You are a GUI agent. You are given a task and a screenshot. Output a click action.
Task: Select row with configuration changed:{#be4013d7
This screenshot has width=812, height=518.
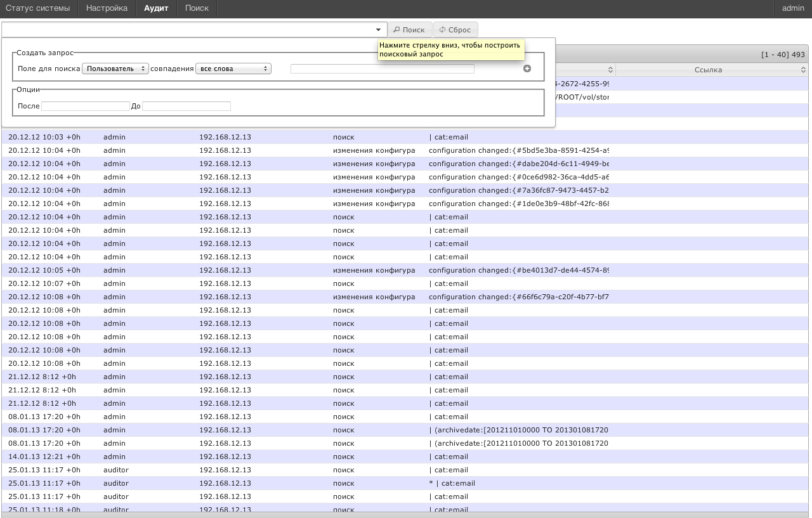click(x=404, y=270)
